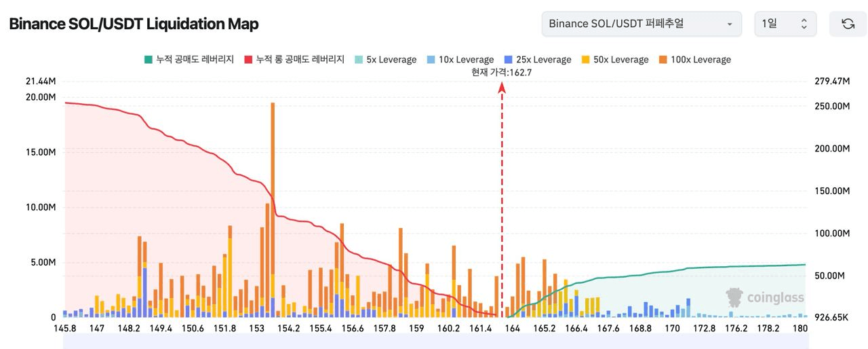868x349 pixels.
Task: Click the 5.00M left axis label
Action: click(43, 262)
